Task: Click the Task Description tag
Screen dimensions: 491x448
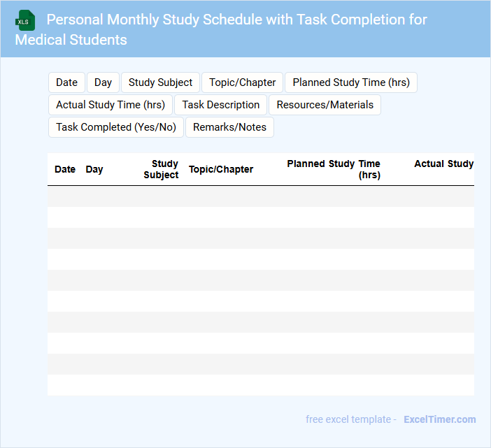Action: tap(221, 105)
